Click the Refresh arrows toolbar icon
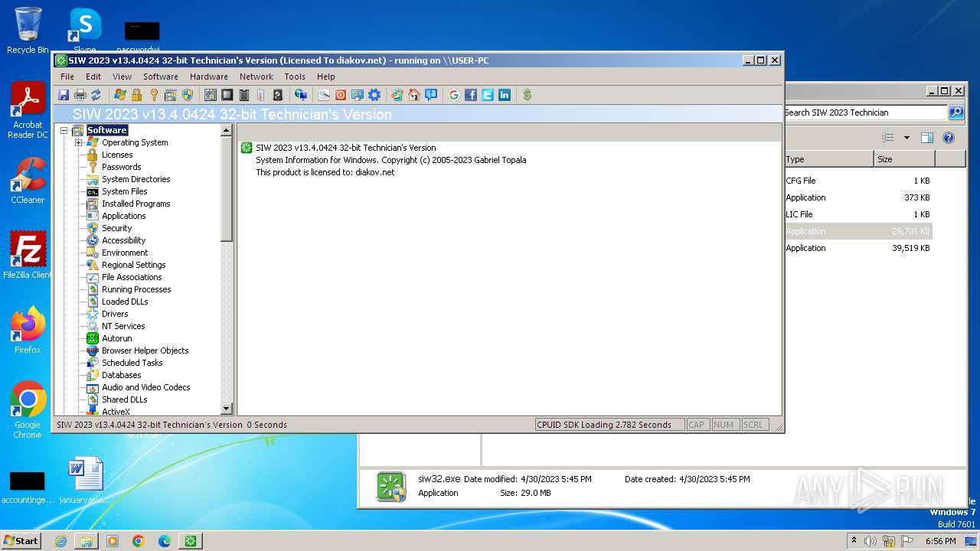980x551 pixels. (96, 95)
